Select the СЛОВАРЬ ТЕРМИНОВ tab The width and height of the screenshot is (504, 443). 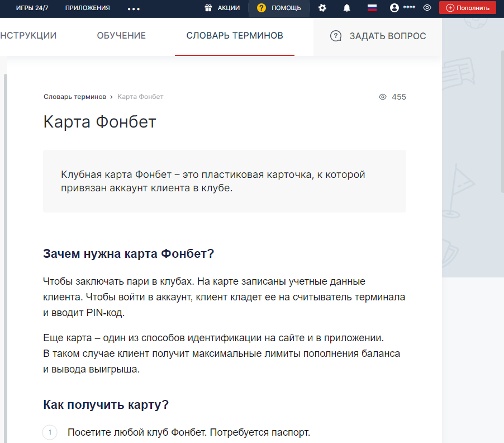coord(235,36)
